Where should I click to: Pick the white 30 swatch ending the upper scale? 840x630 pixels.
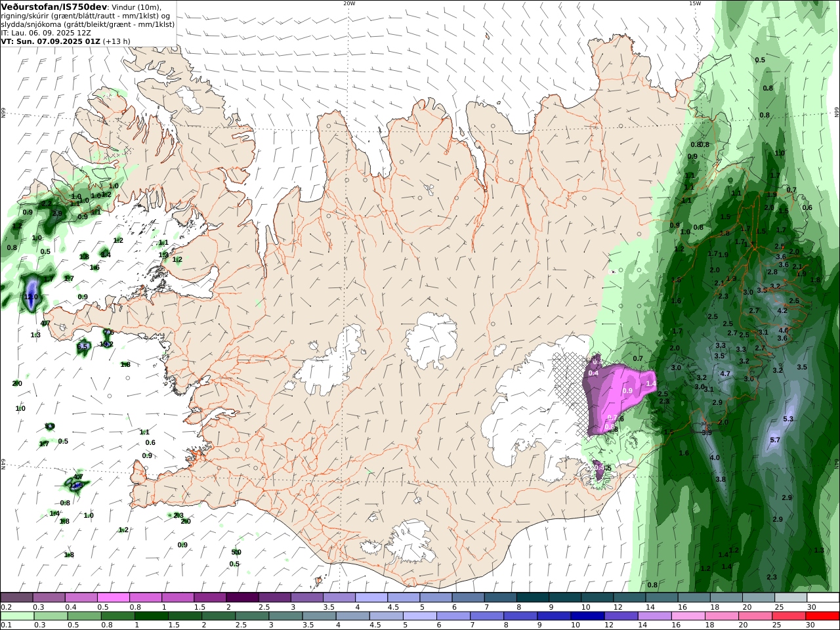click(x=823, y=598)
